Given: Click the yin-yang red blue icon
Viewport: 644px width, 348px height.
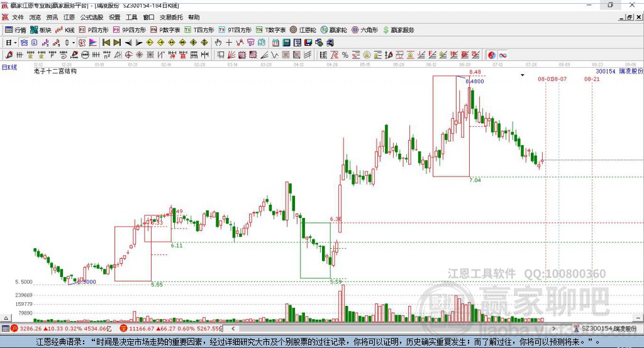Looking at the screenshot, I should [492, 55].
